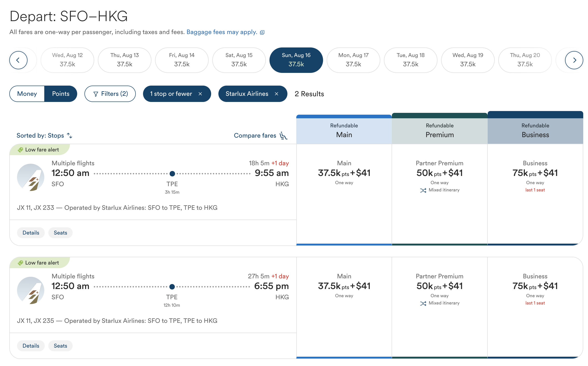Go to previous dates with left arrow
The width and height of the screenshot is (588, 366).
(x=18, y=60)
